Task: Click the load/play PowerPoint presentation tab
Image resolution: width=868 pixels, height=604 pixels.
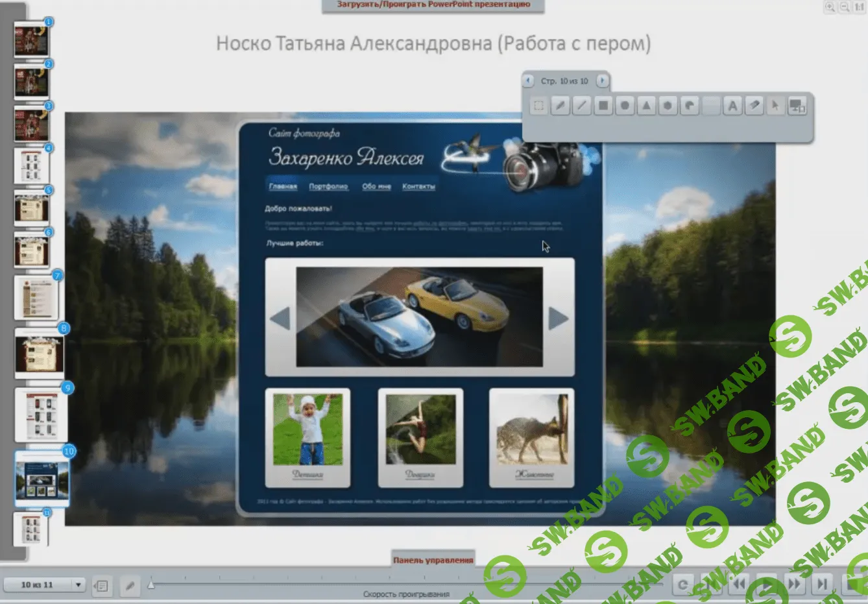Action: (x=433, y=5)
